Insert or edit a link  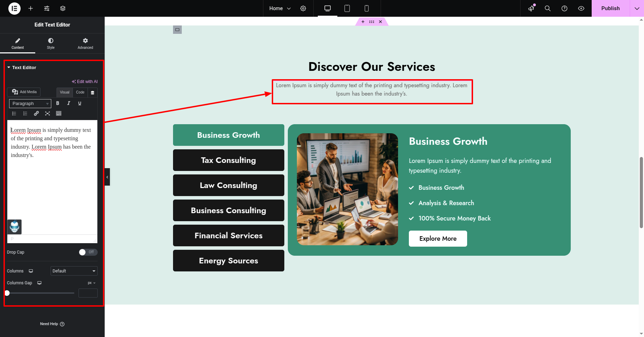[x=36, y=113]
